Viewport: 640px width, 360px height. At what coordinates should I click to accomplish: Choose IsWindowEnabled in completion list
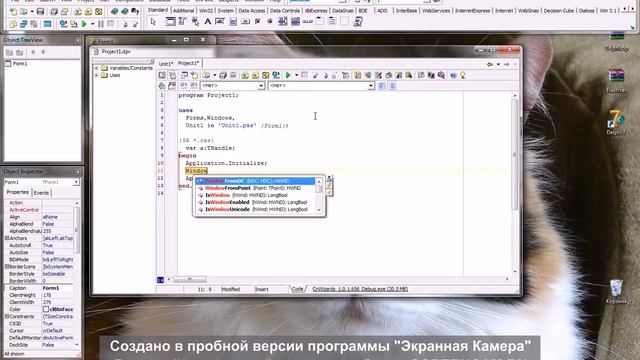click(255, 202)
